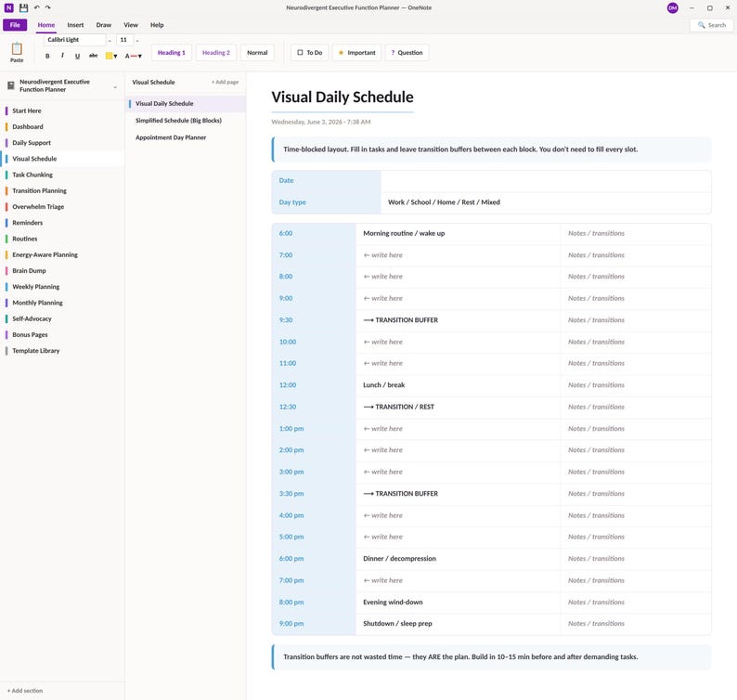Open the Start Here section
The image size is (737, 700).
62,111
